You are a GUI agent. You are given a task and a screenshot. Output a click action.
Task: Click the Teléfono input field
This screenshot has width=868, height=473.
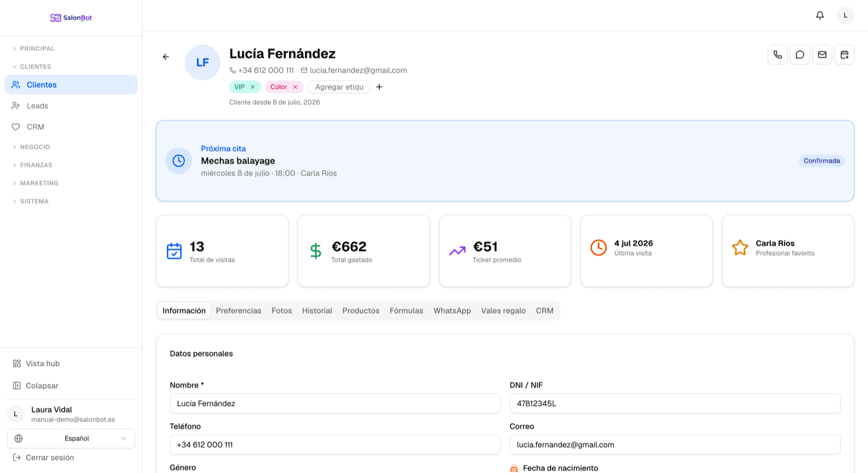pos(335,445)
